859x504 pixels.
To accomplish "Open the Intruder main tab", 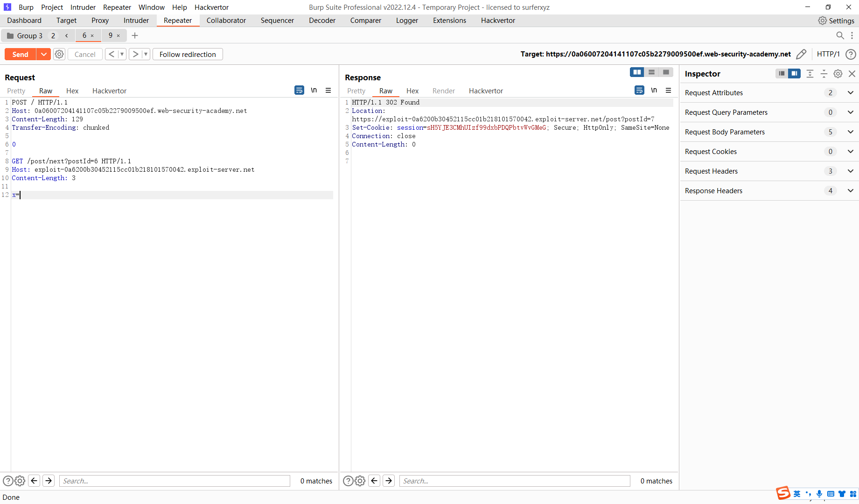I will (x=136, y=21).
